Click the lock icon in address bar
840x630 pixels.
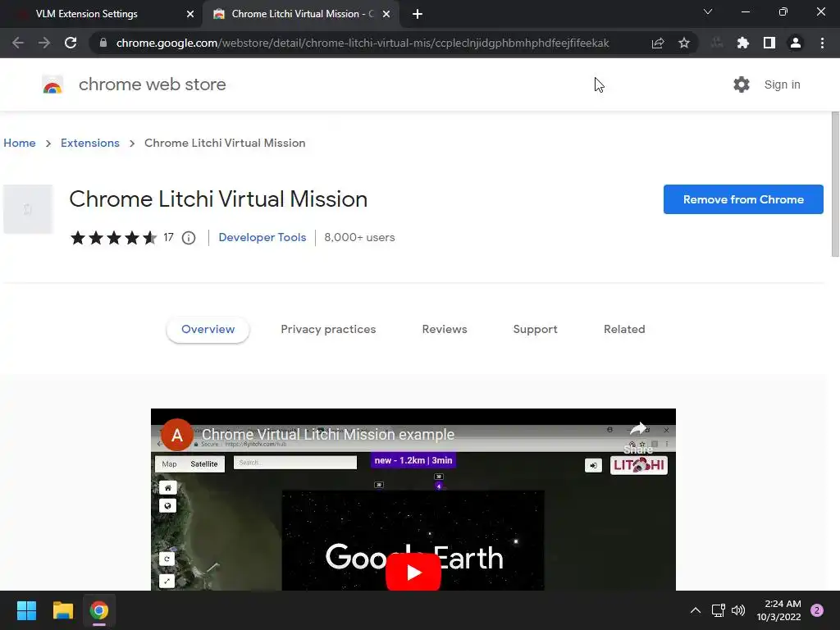[103, 43]
